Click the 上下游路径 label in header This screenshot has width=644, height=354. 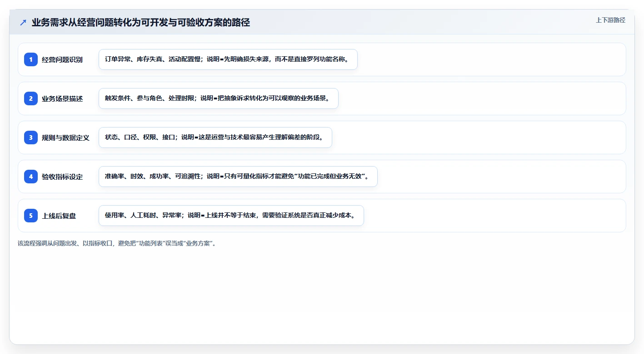click(x=610, y=20)
